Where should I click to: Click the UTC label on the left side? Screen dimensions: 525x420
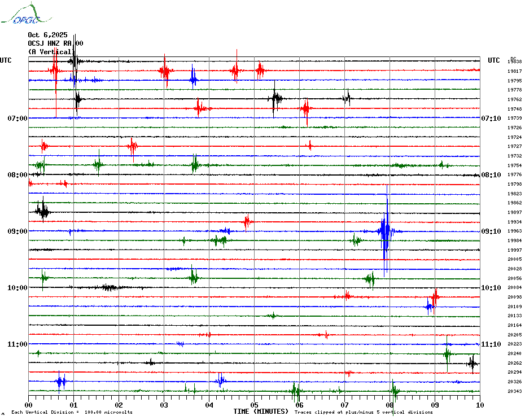coord(6,60)
